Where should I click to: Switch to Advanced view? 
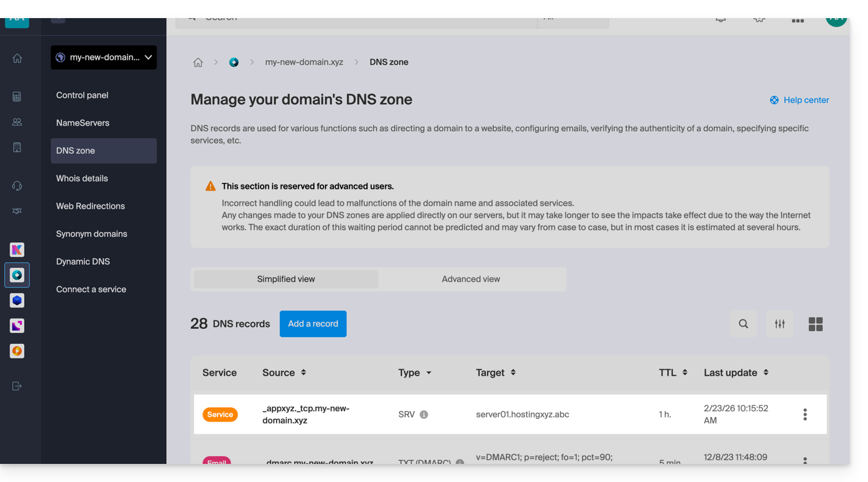471,279
